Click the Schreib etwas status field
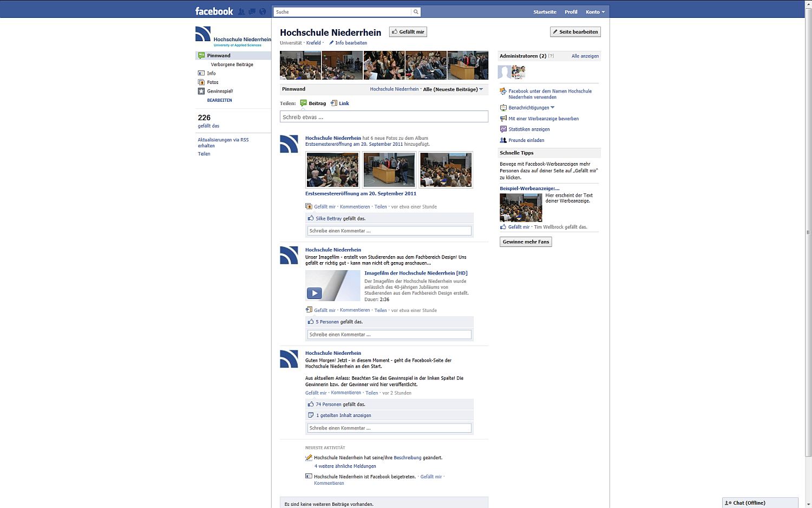 pyautogui.click(x=384, y=117)
